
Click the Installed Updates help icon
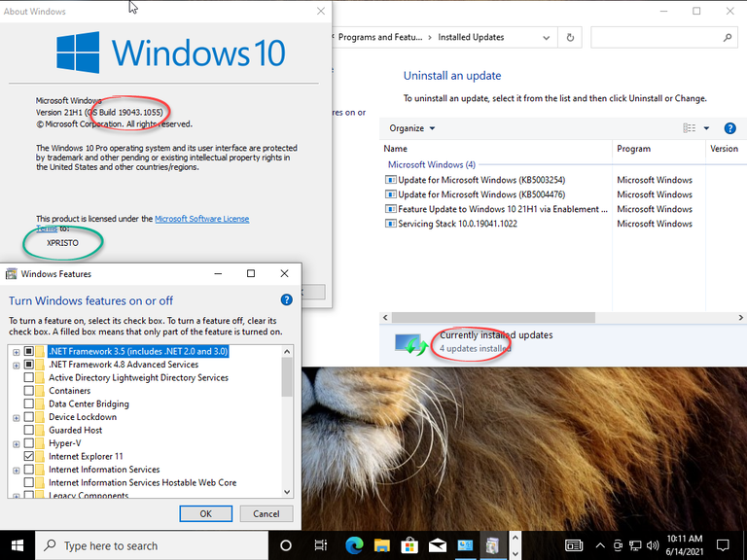pyautogui.click(x=729, y=128)
